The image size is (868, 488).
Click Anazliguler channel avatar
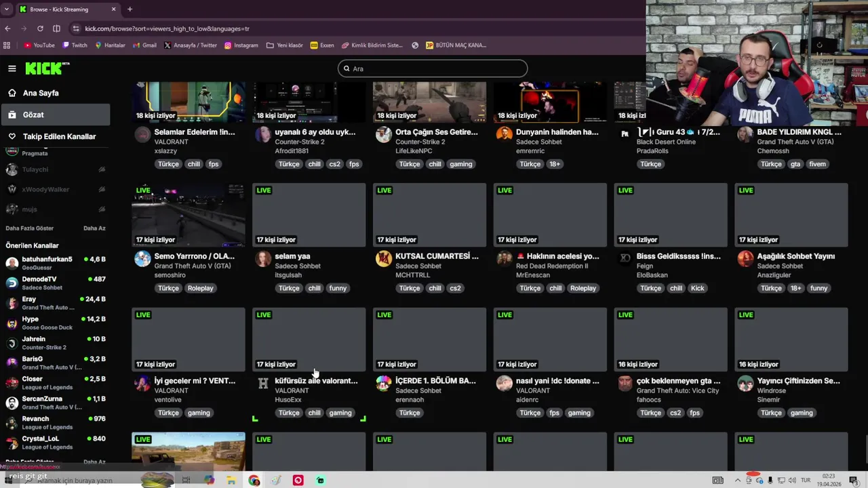[745, 258]
